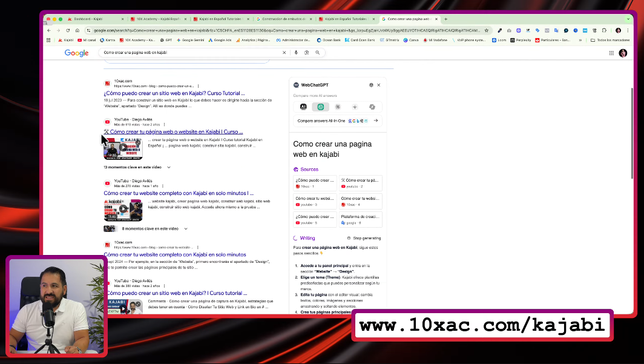The height and width of the screenshot is (364, 644).
Task: Open Google Lens image search icon
Action: (x=306, y=53)
